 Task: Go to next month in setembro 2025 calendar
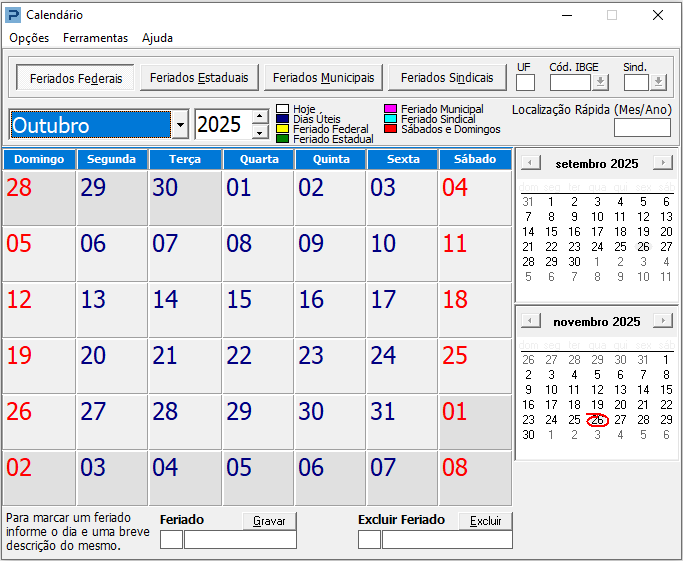(663, 163)
